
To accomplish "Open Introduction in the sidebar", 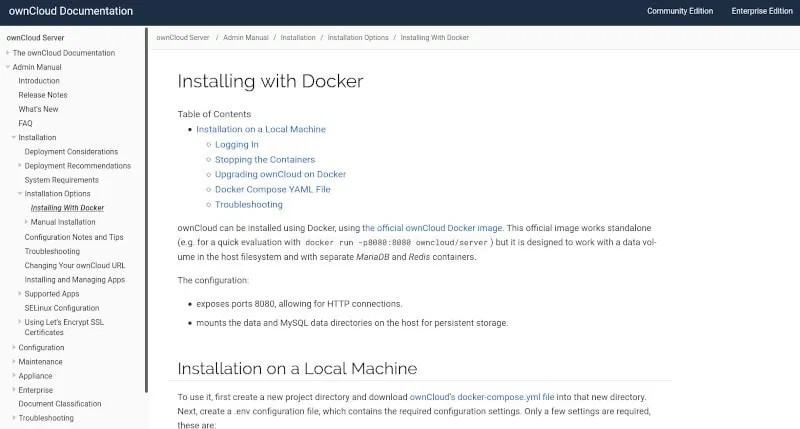I will coord(39,81).
